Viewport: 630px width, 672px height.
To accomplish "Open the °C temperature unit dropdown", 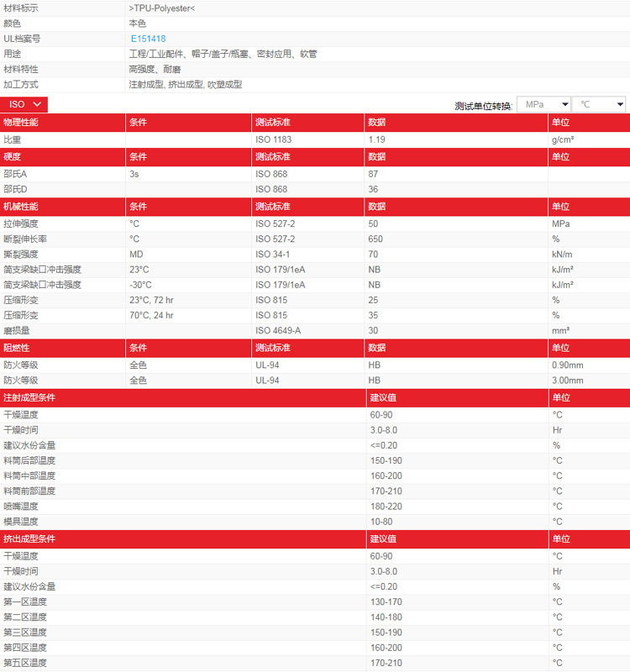I will coord(598,104).
